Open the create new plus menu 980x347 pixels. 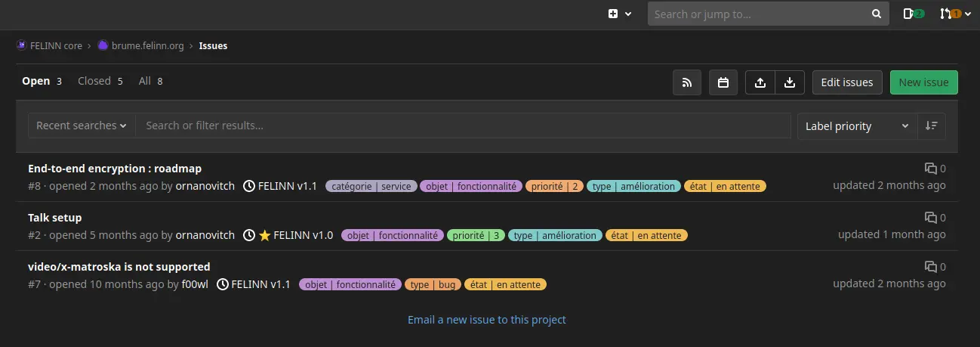618,14
